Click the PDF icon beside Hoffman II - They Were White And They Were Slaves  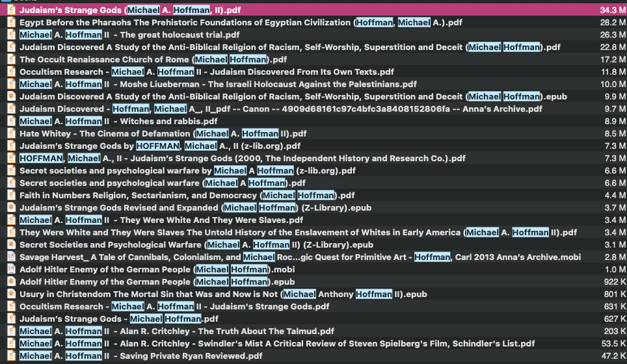click(12, 220)
